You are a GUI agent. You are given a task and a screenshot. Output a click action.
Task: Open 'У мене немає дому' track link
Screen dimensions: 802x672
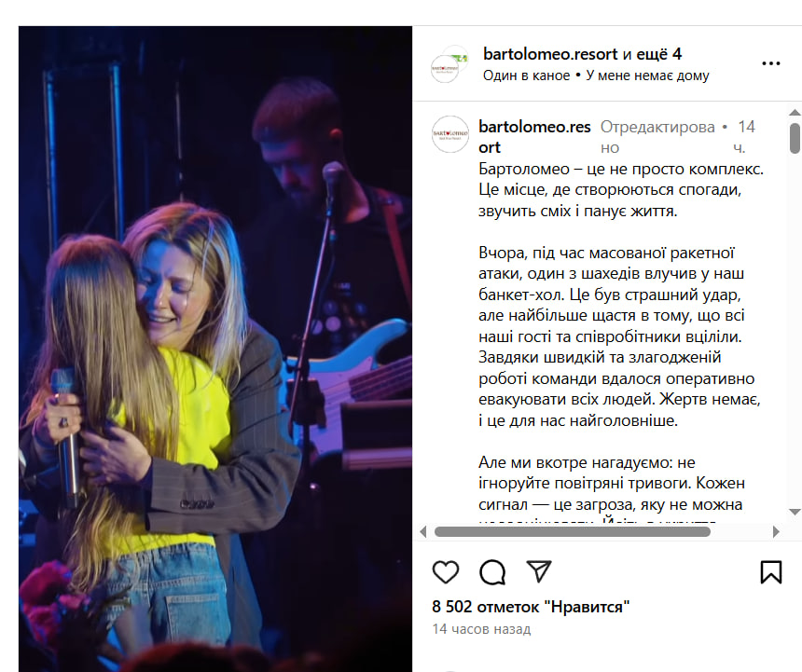point(647,75)
